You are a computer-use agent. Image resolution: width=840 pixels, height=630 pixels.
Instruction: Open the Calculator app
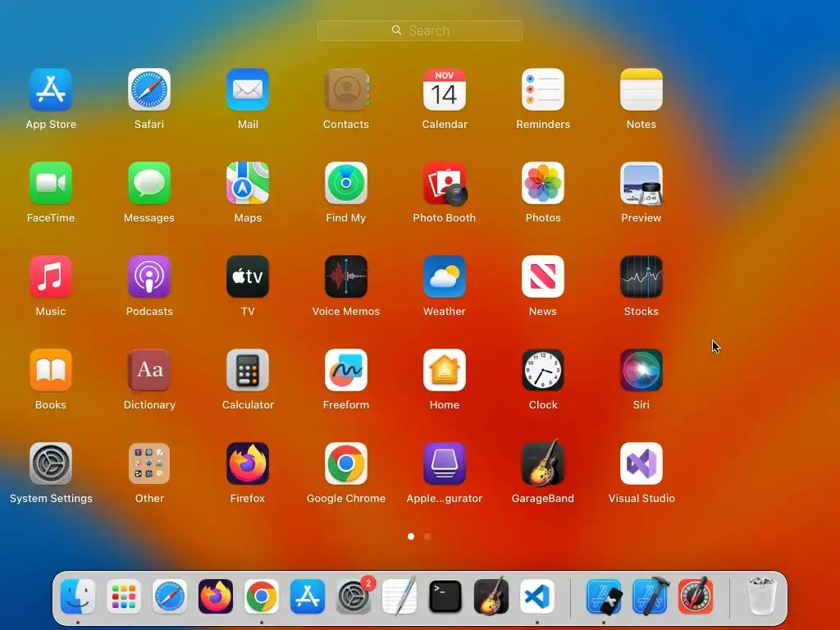coord(248,370)
